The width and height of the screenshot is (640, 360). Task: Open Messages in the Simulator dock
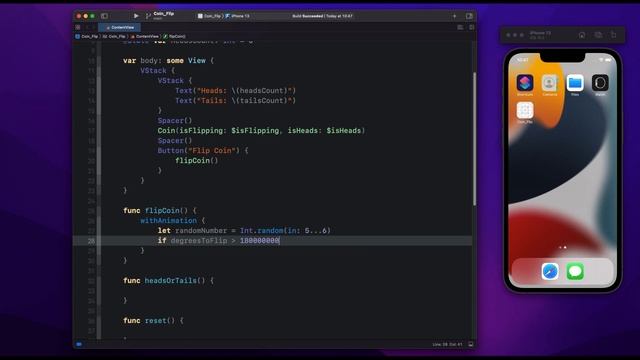pyautogui.click(x=575, y=271)
